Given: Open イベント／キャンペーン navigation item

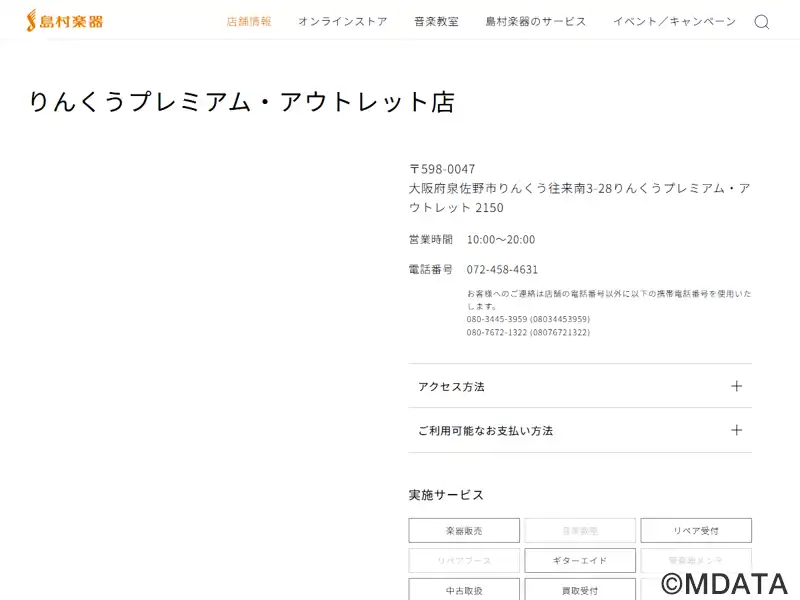Looking at the screenshot, I should (674, 21).
